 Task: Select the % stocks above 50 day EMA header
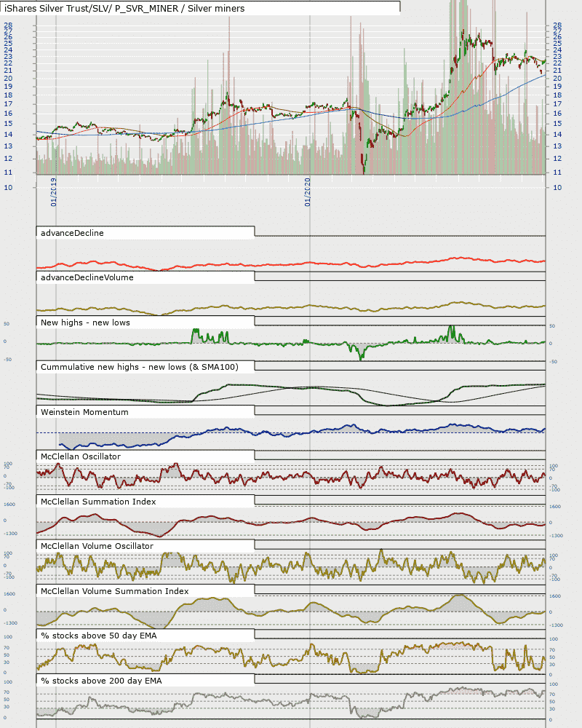click(99, 636)
